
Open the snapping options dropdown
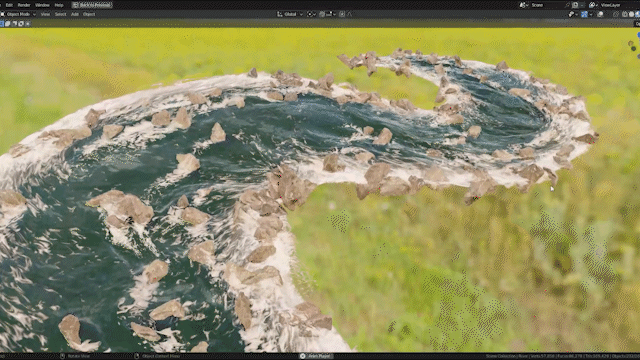coord(331,14)
